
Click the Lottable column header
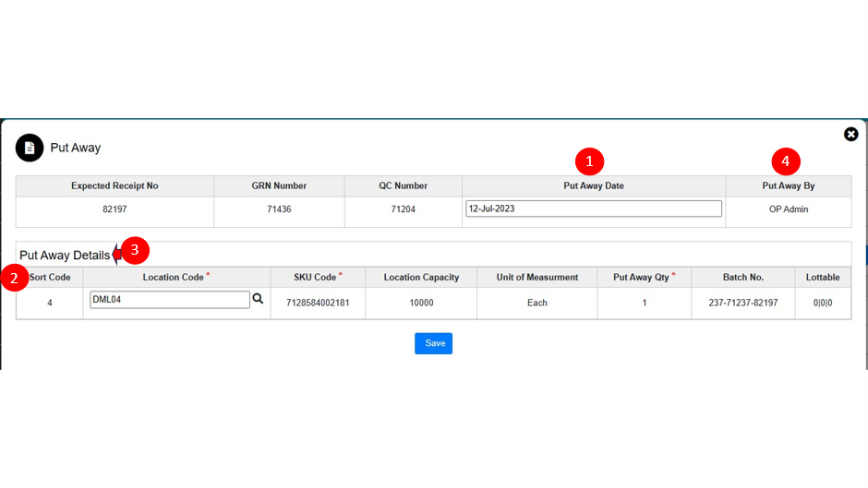click(822, 278)
